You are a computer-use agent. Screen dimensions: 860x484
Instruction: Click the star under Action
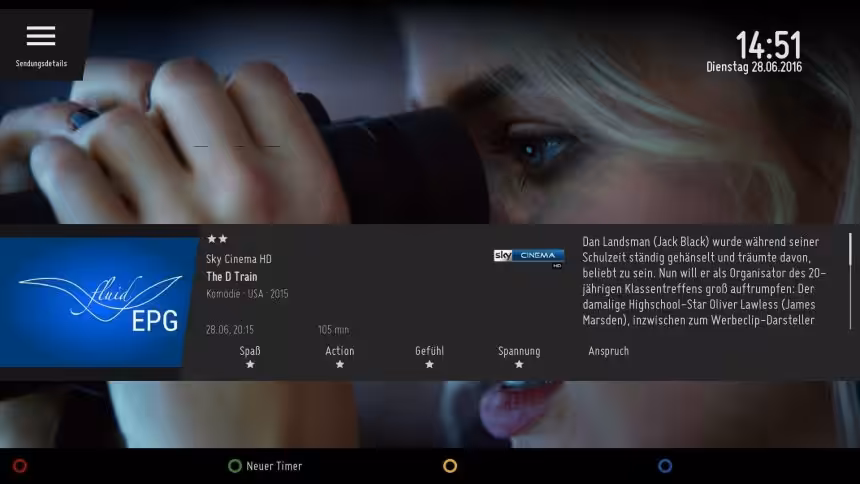(340, 365)
